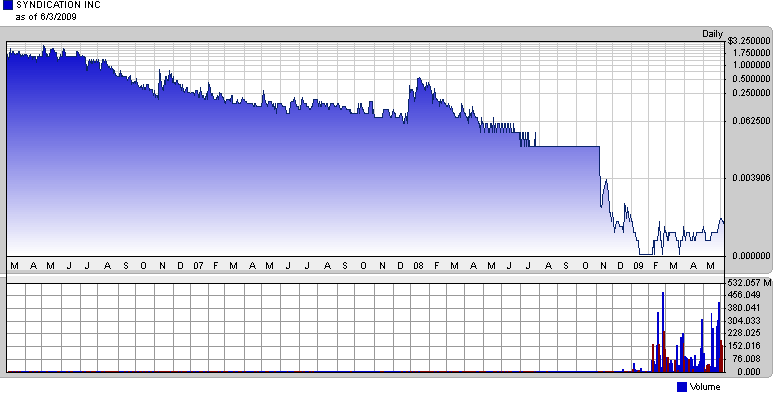The image size is (777, 395).
Task: Click the 304.033 volume axis label
Action: point(744,321)
